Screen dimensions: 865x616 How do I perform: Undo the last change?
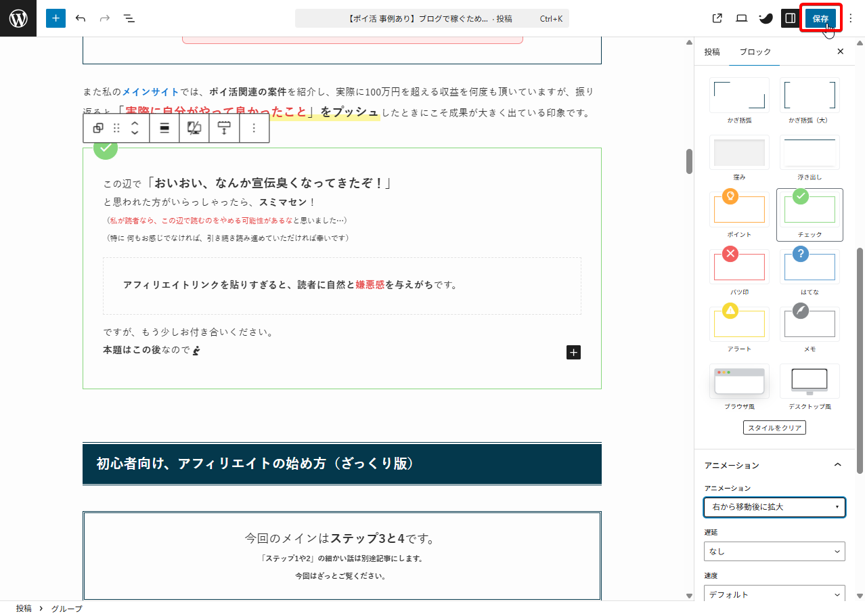click(81, 18)
